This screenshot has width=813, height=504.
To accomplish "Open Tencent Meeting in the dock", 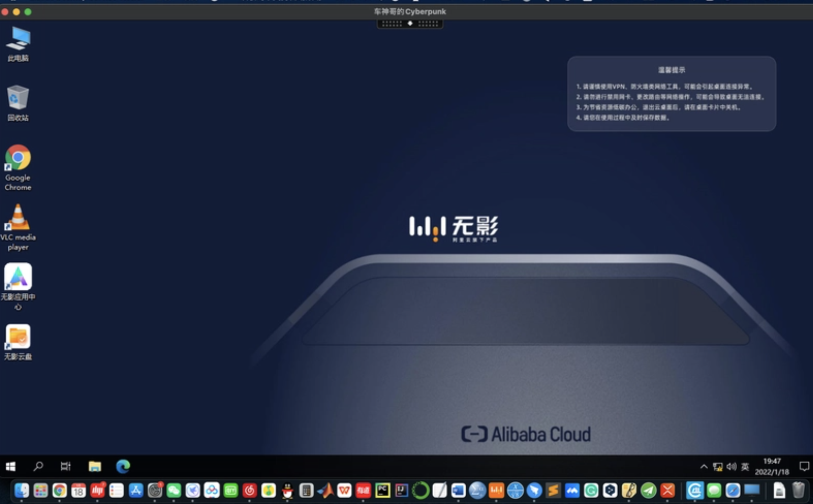I will tap(572, 490).
